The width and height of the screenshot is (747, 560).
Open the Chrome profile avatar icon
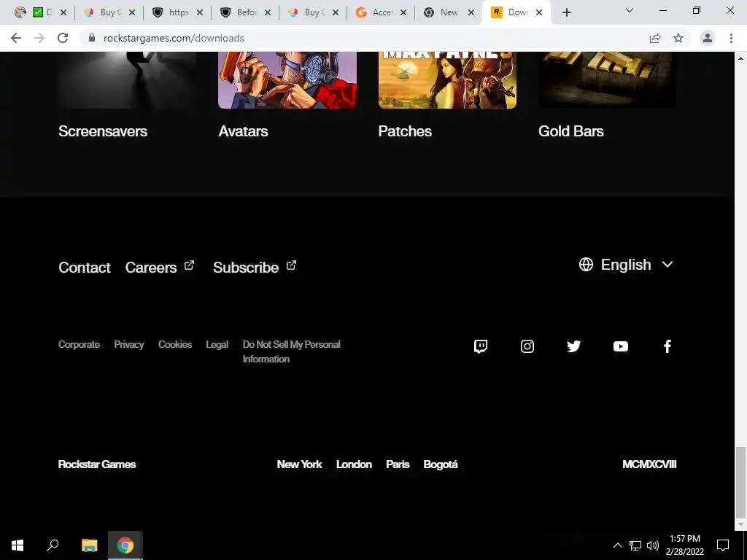(708, 38)
